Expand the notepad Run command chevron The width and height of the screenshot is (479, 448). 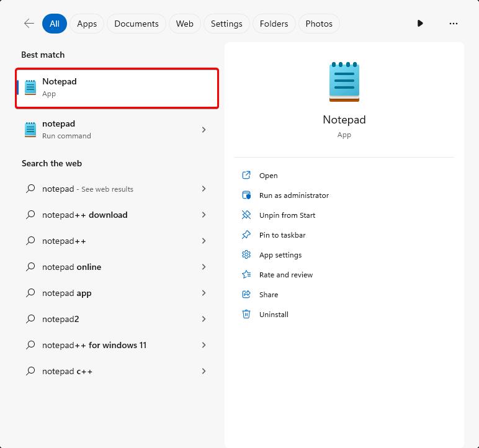coord(204,130)
